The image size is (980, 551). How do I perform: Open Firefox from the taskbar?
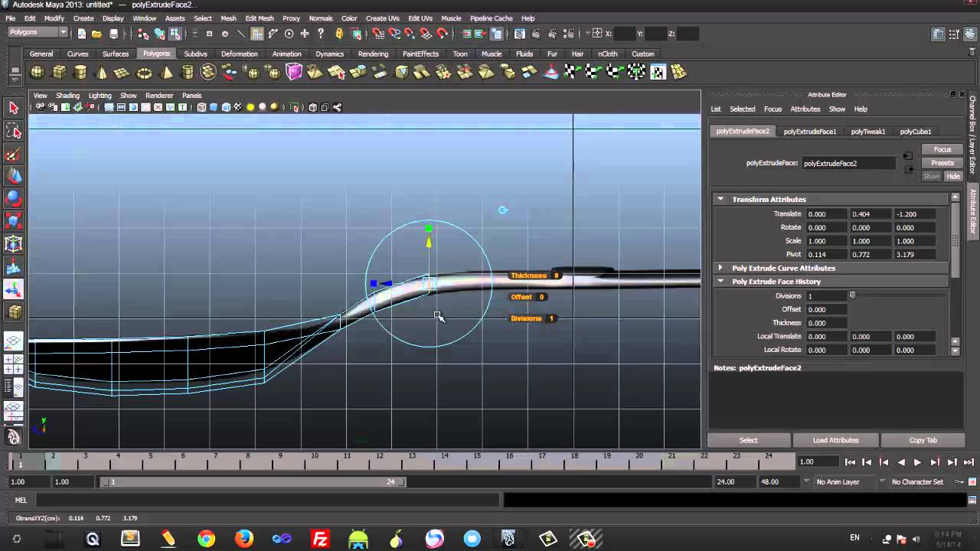click(x=244, y=539)
